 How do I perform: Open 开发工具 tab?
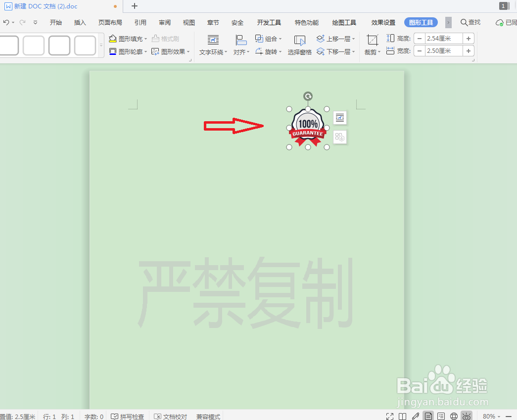(x=269, y=22)
